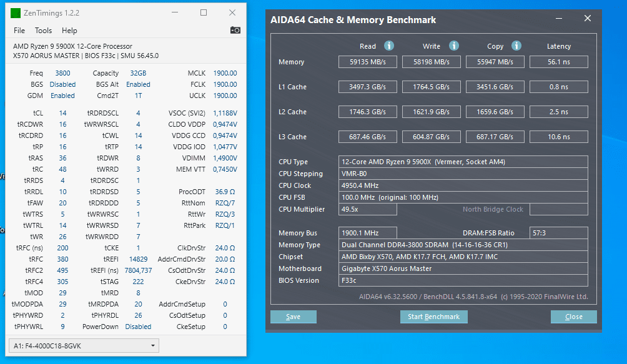Click the ZenTimings camera screenshot icon
The image size is (627, 364).
click(235, 30)
